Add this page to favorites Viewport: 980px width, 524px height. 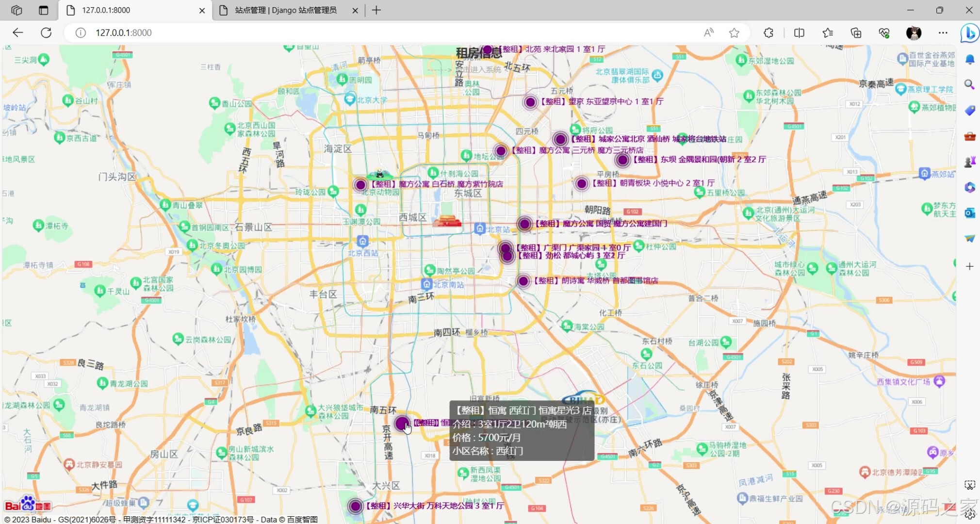pos(734,33)
